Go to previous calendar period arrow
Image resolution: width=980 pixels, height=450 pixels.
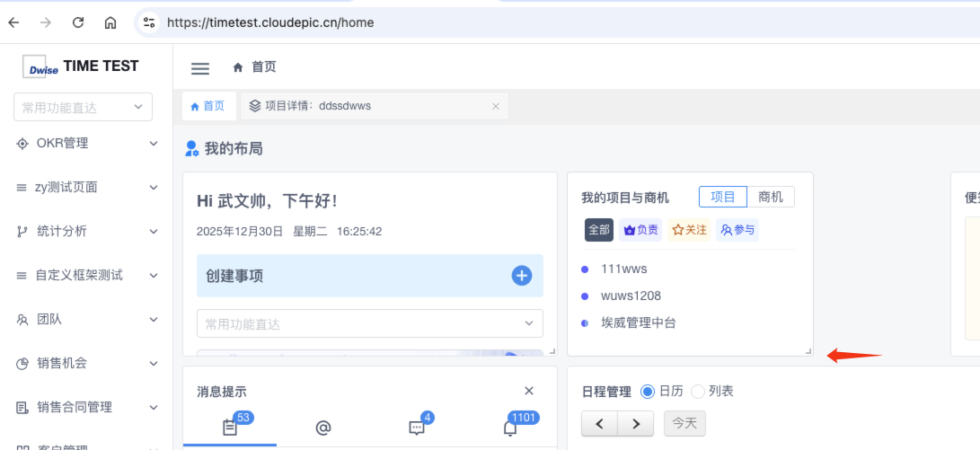(599, 423)
